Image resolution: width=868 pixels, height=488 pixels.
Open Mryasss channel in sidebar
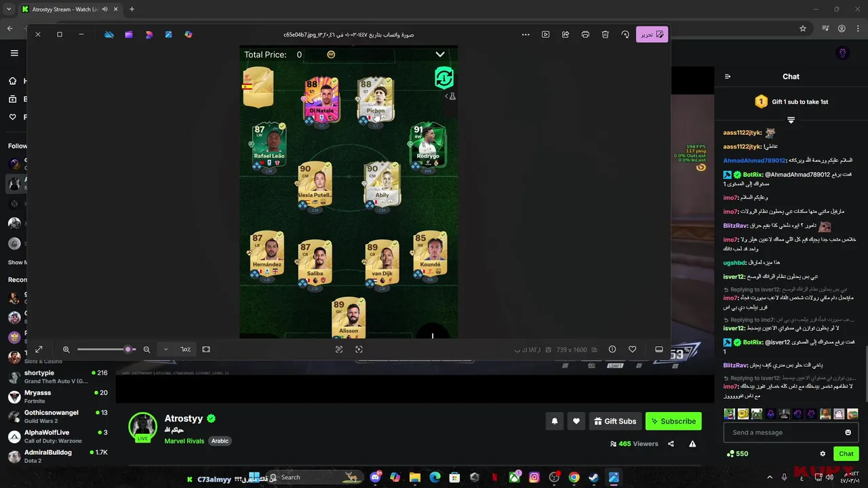tap(58, 396)
